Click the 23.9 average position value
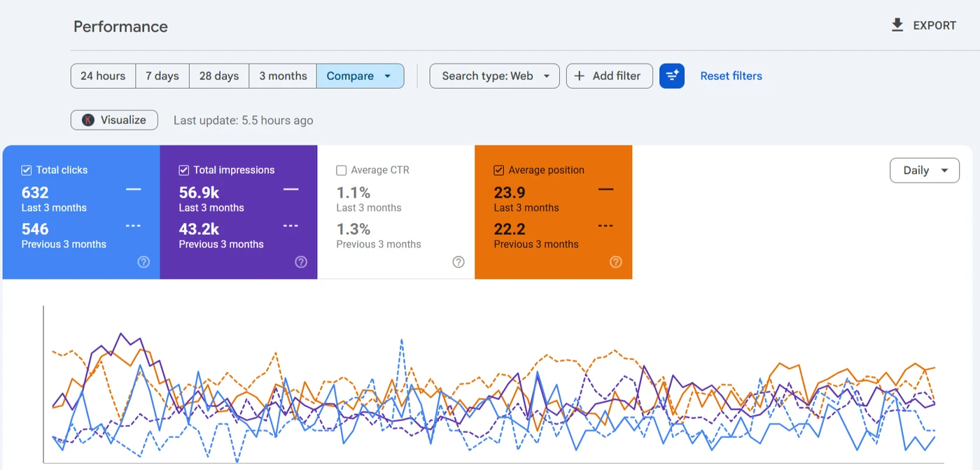This screenshot has width=980, height=470. [x=510, y=193]
